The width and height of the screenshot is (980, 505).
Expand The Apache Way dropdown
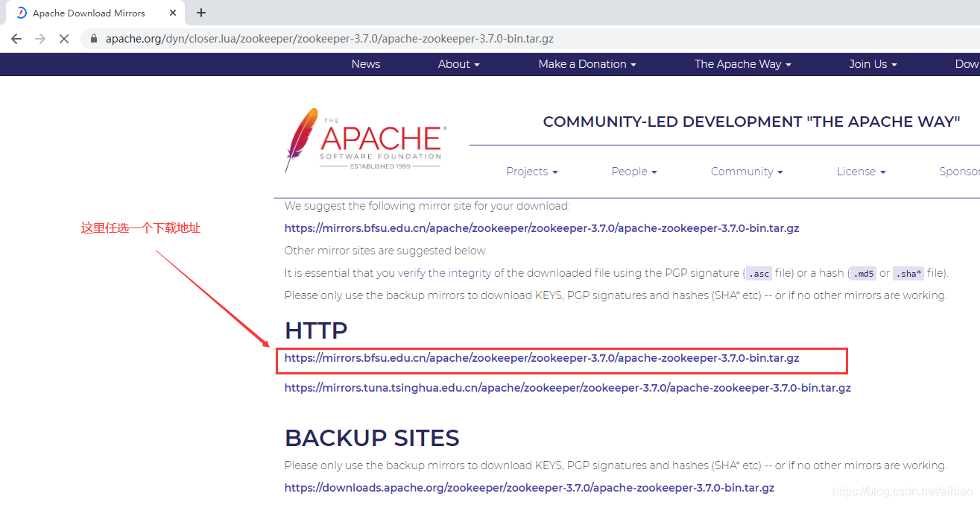pyautogui.click(x=743, y=64)
